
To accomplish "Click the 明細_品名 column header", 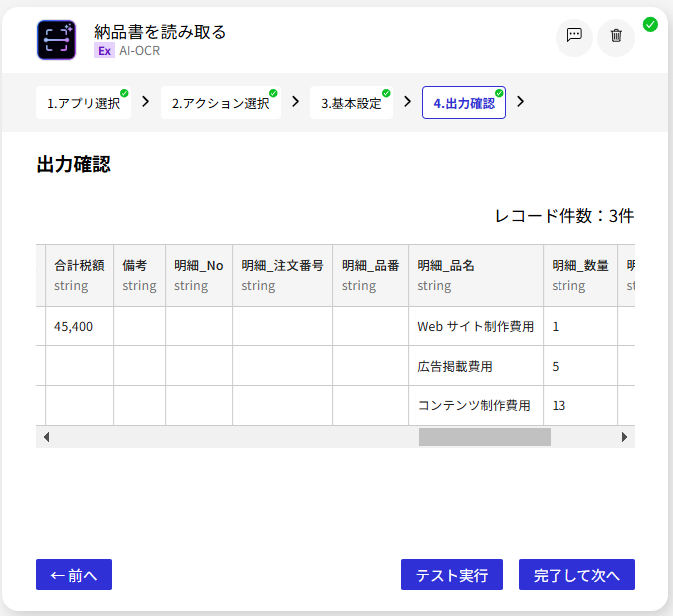I will (476, 275).
